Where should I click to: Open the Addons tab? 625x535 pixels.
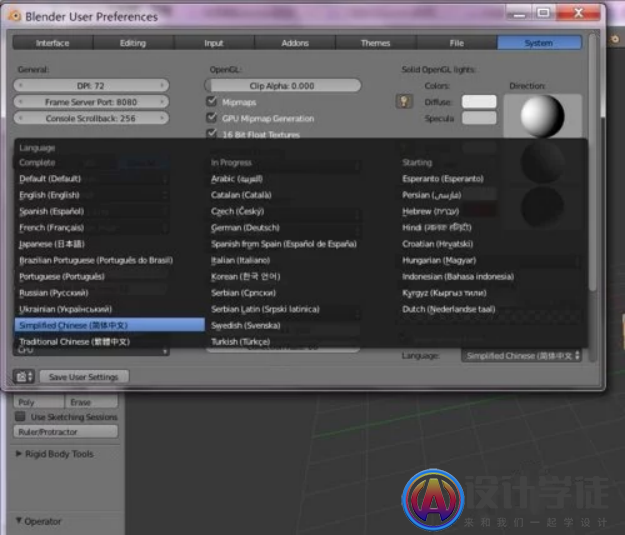click(x=295, y=43)
